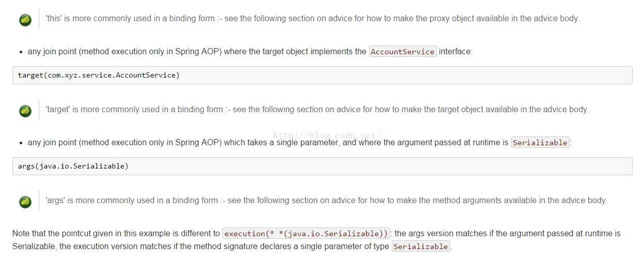Click the Serializable inline code in second bullet
This screenshot has height=260, width=644.
coord(540,143)
